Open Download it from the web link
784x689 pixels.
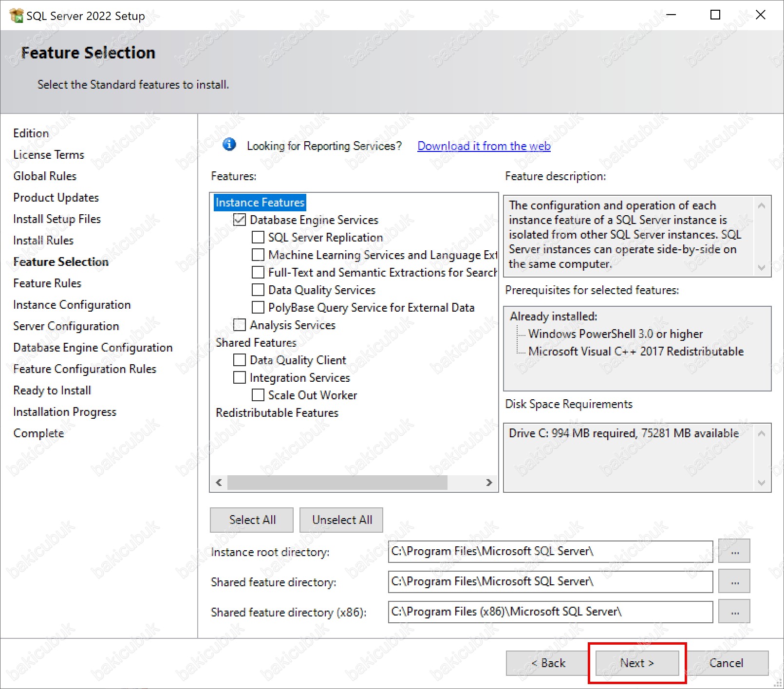[x=484, y=146]
